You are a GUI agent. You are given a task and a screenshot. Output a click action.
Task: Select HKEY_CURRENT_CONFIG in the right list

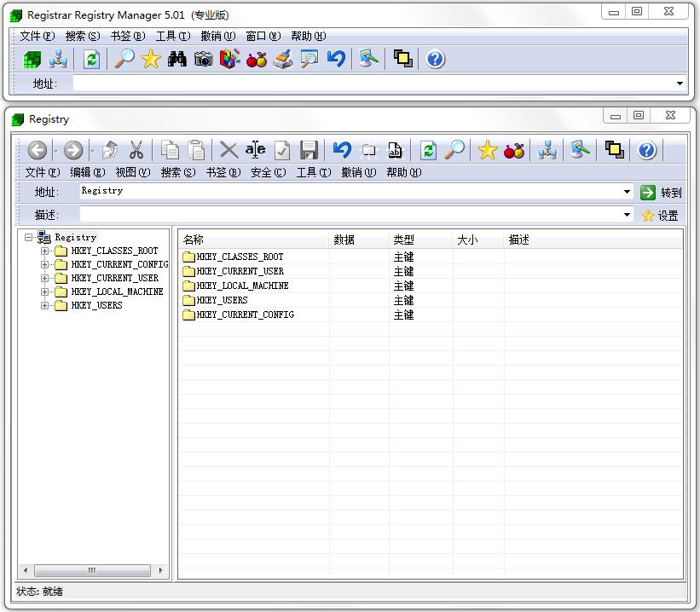[x=245, y=315]
